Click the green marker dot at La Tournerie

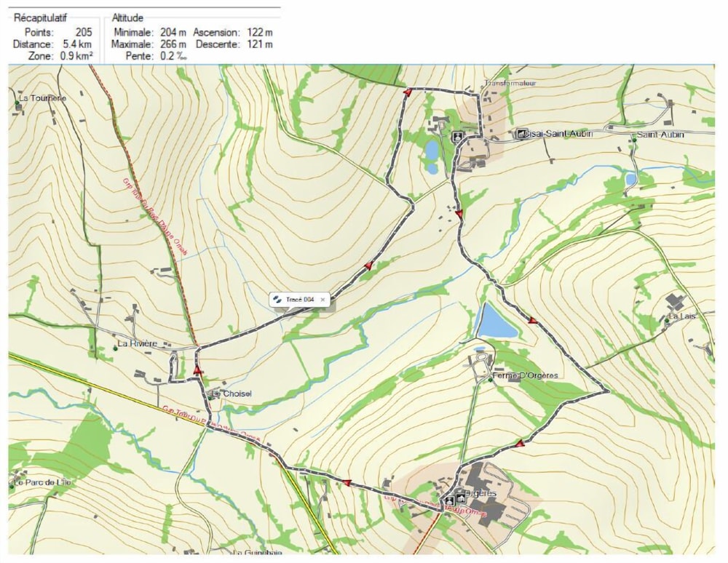point(17,102)
